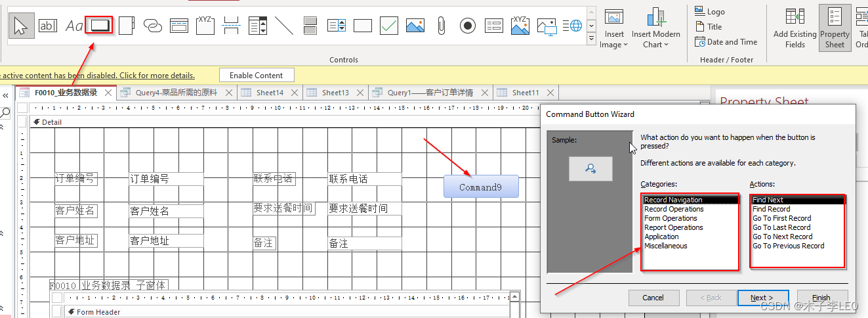868x318 pixels.
Task: Select the Unbound Object Frame control
Action: 415,26
